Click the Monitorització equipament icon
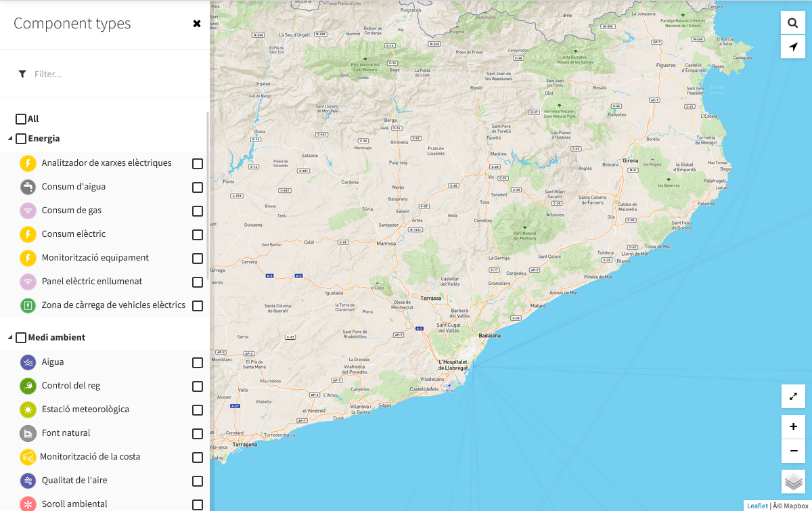 click(x=28, y=258)
